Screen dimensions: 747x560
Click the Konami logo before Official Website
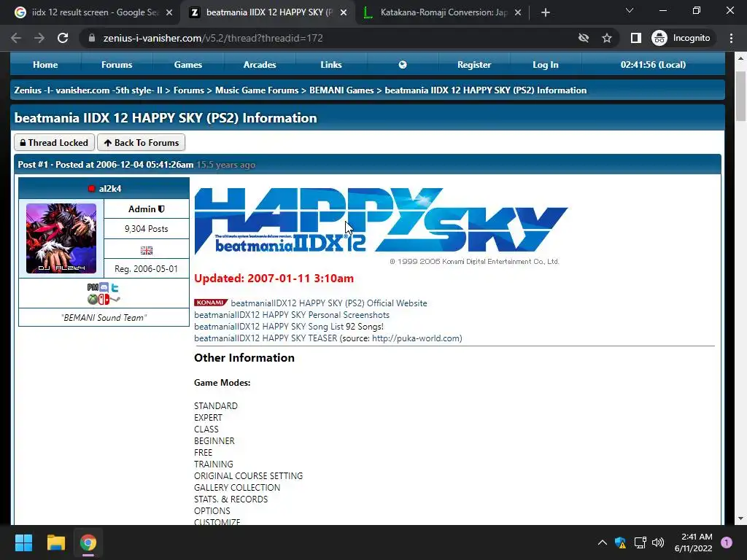211,303
